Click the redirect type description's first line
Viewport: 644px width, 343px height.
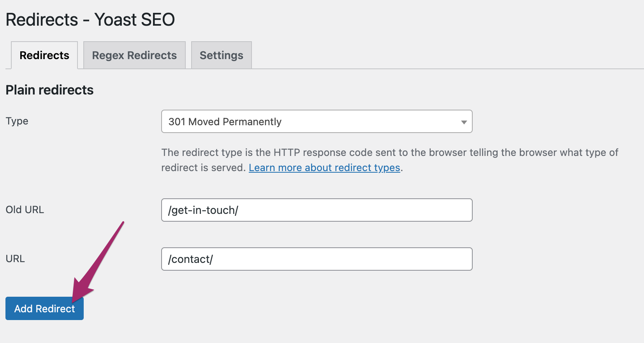[x=389, y=152]
